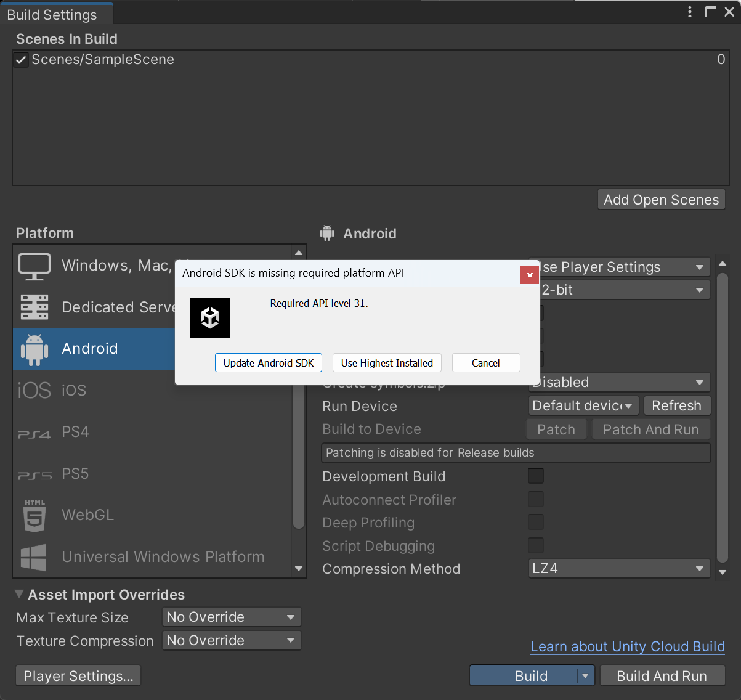The image size is (741, 700).
Task: Click the WebGL HTML5 icon
Action: [34, 516]
